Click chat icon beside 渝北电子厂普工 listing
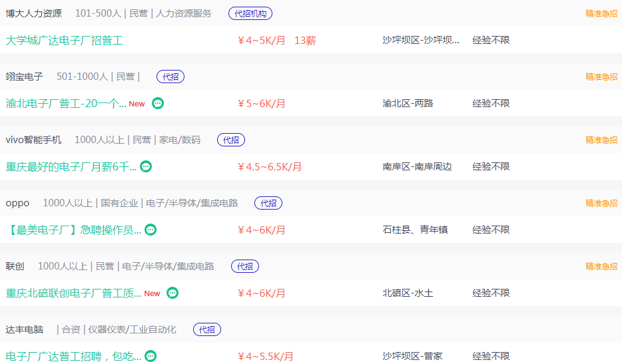Image resolution: width=622 pixels, height=364 pixels. tap(158, 103)
